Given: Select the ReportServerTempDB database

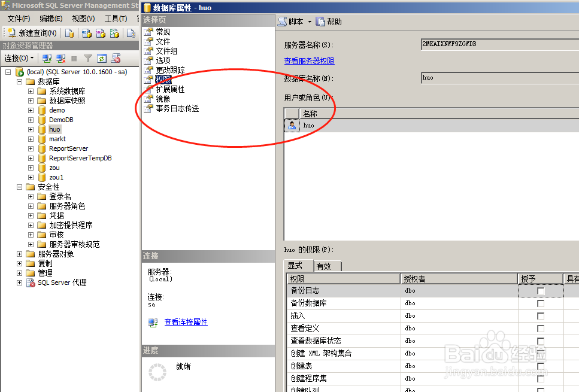Looking at the screenshot, I should (x=80, y=159).
